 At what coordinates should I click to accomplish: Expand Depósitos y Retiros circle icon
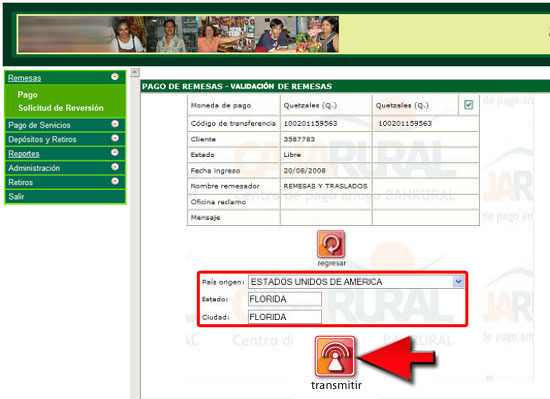[x=115, y=138]
